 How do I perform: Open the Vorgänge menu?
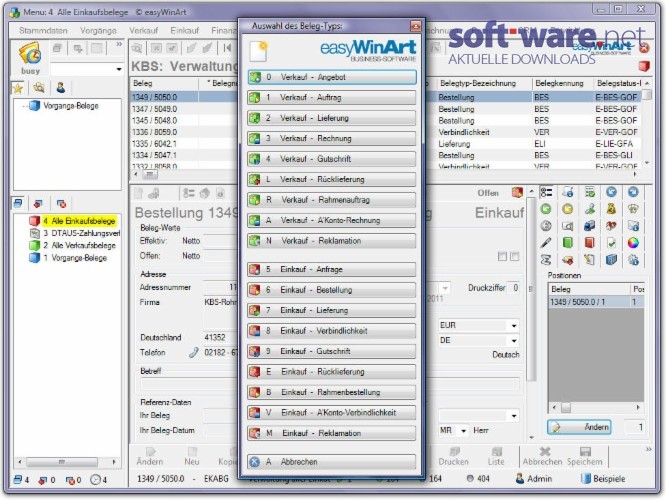[x=99, y=31]
